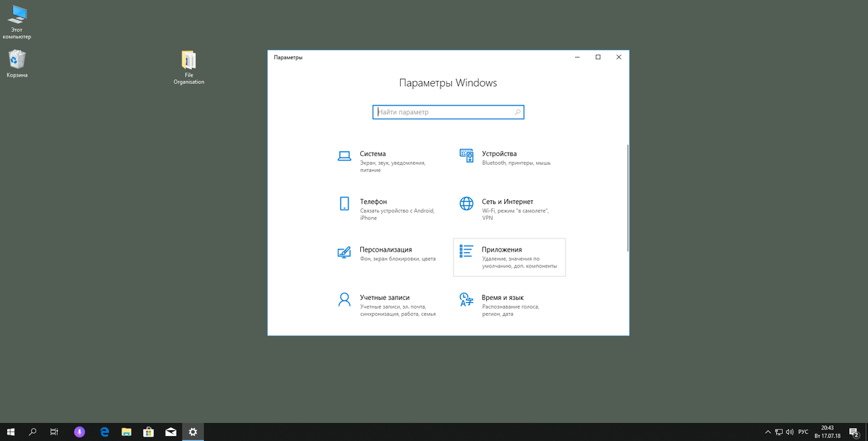Open the clock and date in taskbar
This screenshot has height=441, width=868.
click(x=827, y=432)
